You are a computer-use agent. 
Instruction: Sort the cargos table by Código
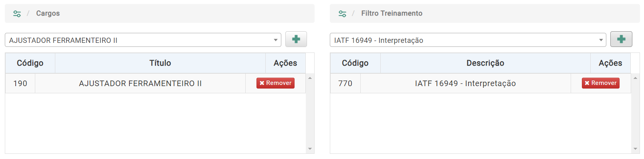30,63
